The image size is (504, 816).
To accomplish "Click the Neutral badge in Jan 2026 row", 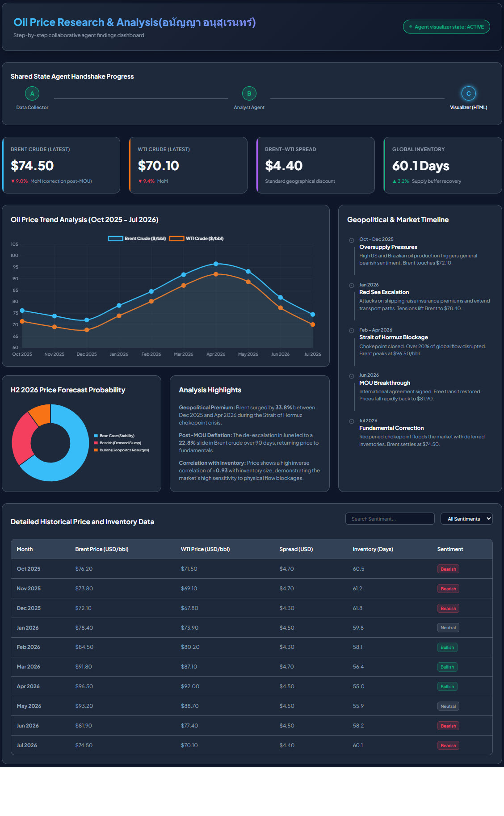I will tap(448, 628).
